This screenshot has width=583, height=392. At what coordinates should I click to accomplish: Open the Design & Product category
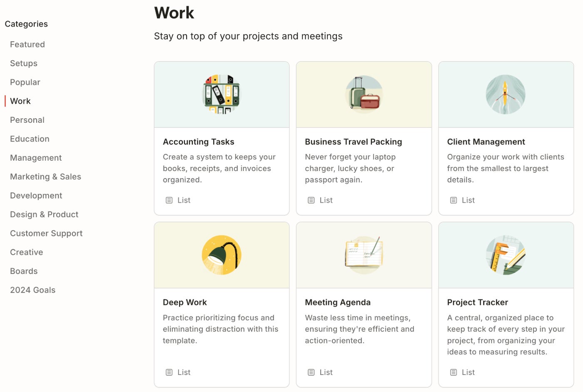(44, 214)
